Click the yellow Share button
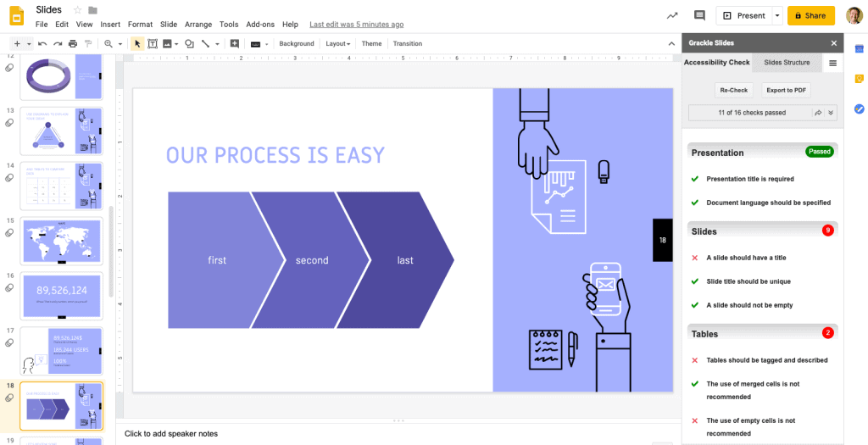The image size is (868, 445). pos(811,15)
